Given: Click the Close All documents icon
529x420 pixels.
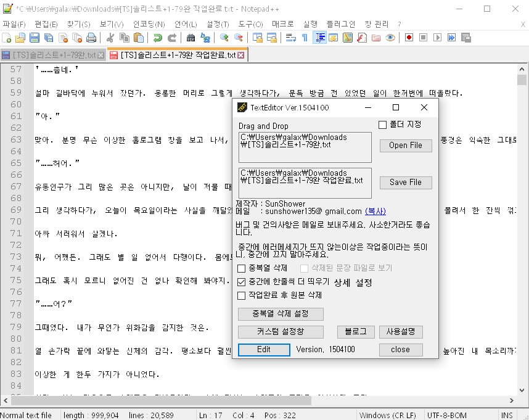Looking at the screenshot, I should coord(77,38).
